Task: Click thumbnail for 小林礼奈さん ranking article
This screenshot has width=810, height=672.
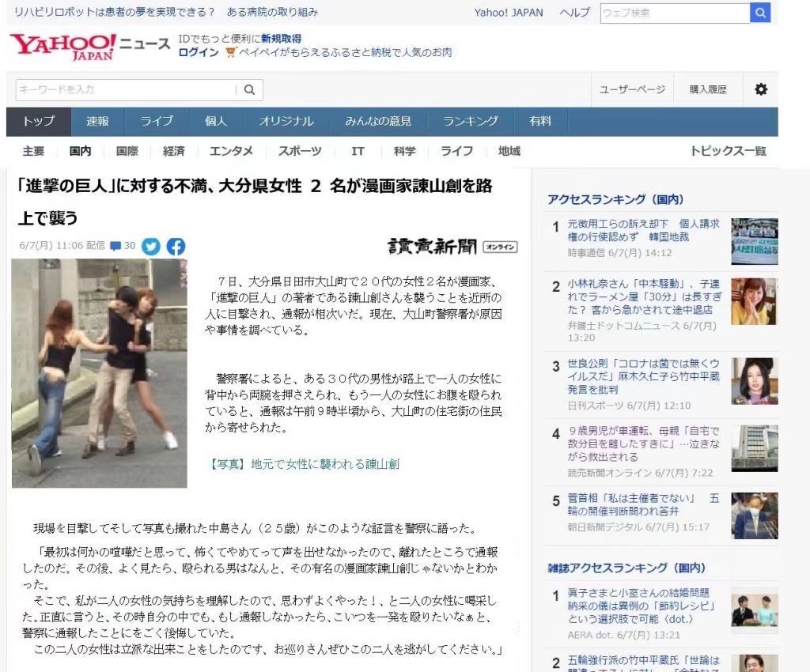Action: tap(754, 301)
